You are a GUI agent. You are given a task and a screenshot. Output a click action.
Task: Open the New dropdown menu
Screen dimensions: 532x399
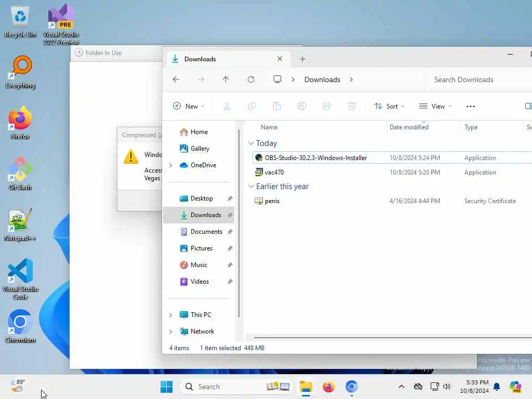coord(189,106)
